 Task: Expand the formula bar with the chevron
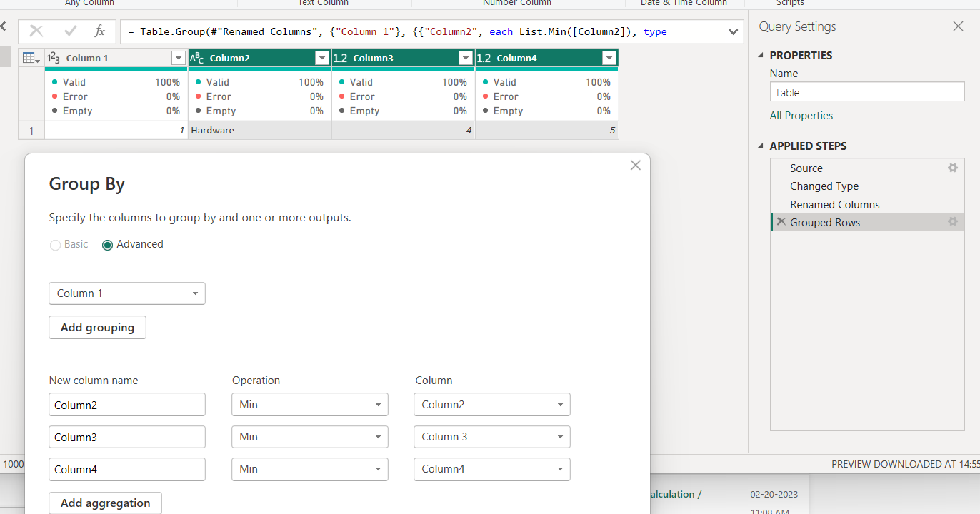733,31
